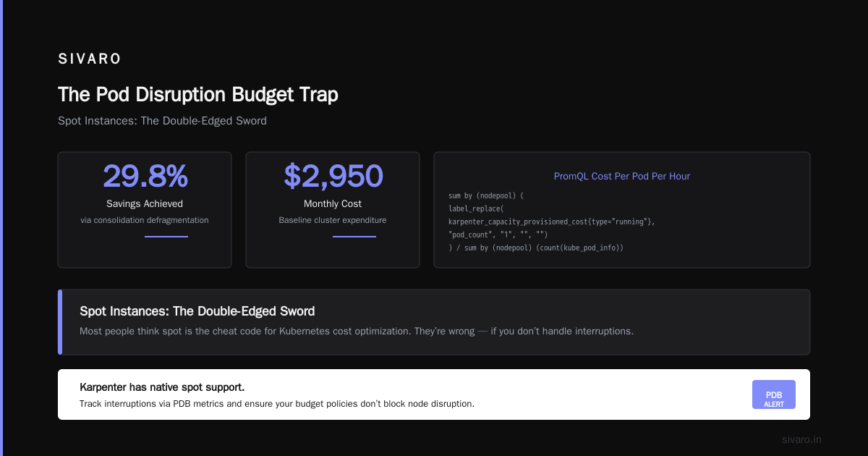Click the SIVARO brand logo text
Viewport: 868px width, 456px height.
pyautogui.click(x=90, y=59)
